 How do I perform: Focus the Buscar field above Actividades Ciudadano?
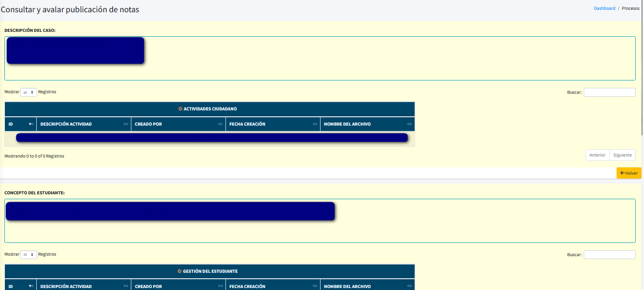click(x=609, y=92)
